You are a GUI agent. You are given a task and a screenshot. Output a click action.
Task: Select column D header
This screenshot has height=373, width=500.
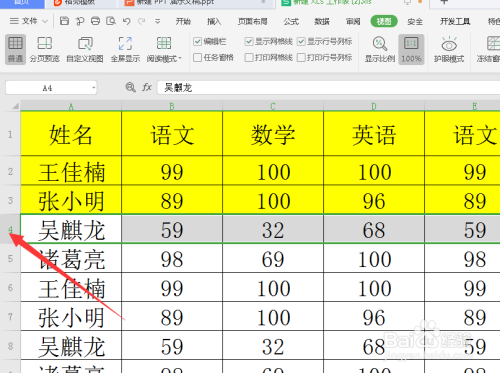(374, 106)
